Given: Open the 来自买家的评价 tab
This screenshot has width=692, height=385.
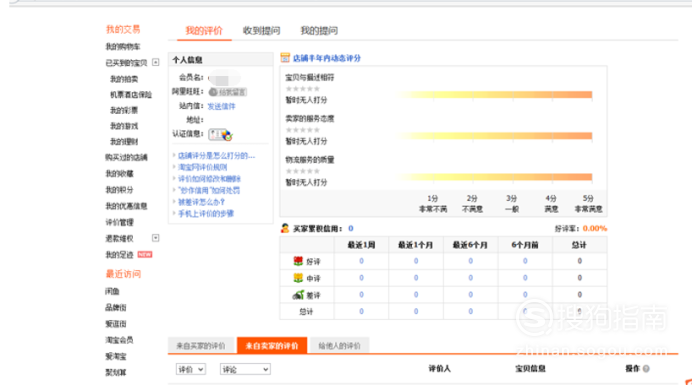Looking at the screenshot, I should [201, 345].
